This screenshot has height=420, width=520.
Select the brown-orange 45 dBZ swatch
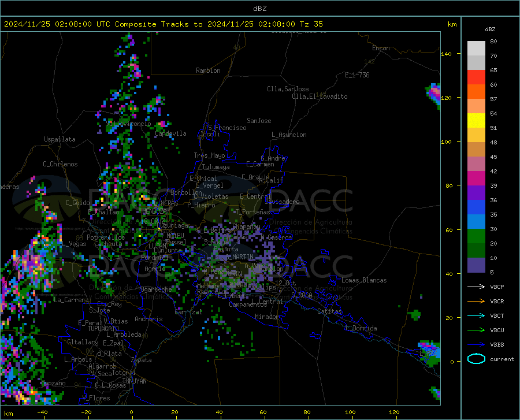[476, 150]
